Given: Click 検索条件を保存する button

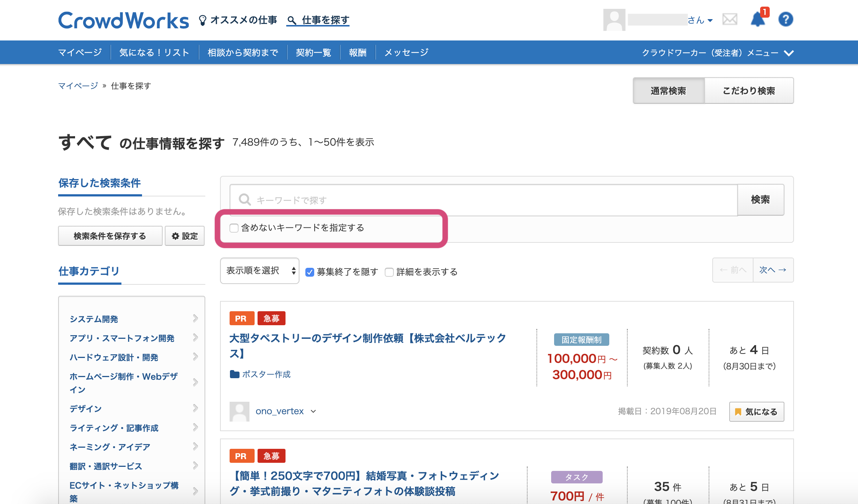Looking at the screenshot, I should click(x=110, y=236).
